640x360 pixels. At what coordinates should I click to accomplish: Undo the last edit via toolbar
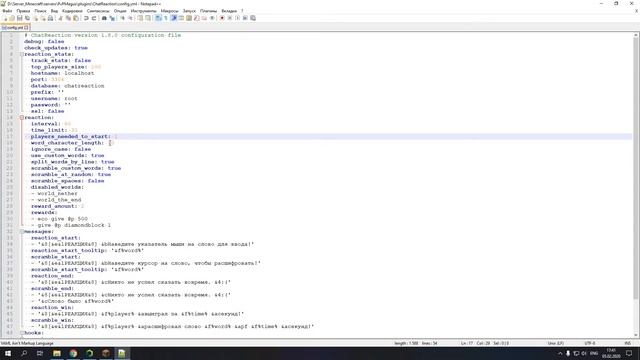[x=86, y=18]
